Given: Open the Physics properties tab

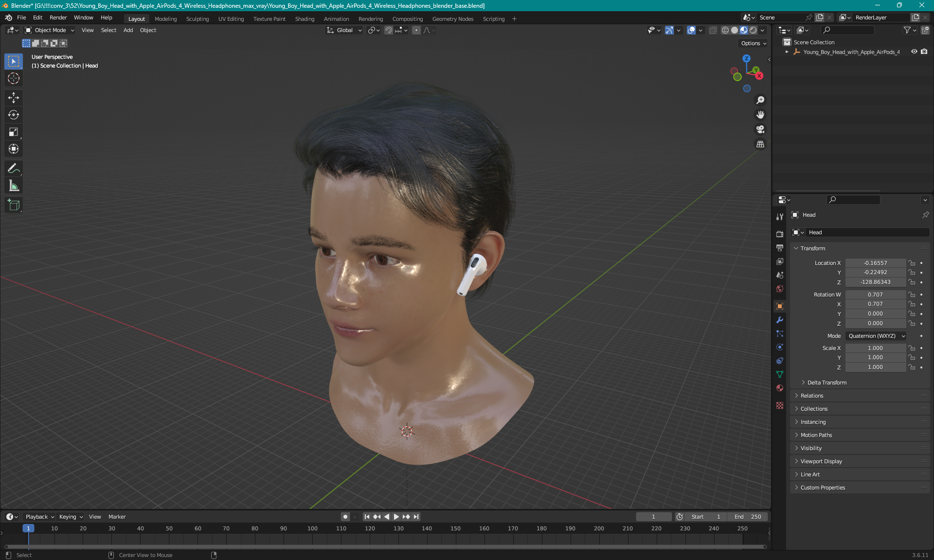Looking at the screenshot, I should [x=780, y=347].
